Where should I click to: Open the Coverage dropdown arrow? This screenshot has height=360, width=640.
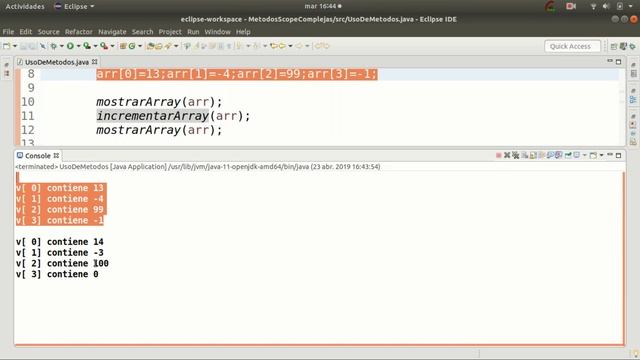click(x=96, y=46)
